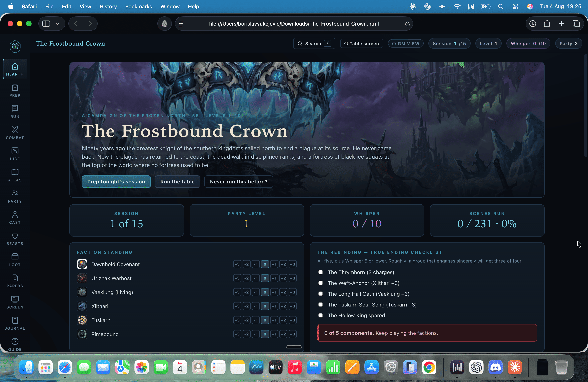Open the Loot section
Image resolution: width=588 pixels, height=382 pixels.
point(15,260)
